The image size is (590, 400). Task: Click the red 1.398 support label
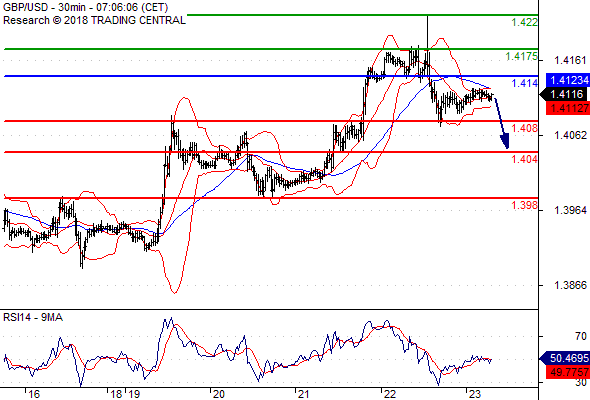pyautogui.click(x=525, y=205)
